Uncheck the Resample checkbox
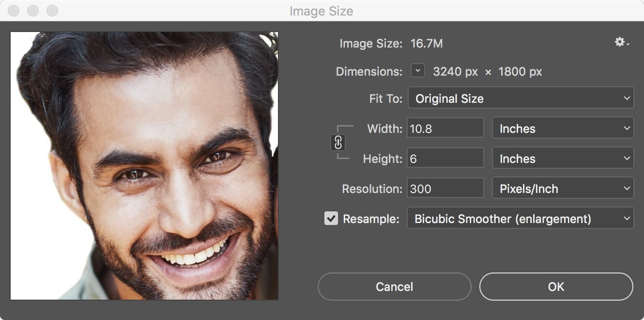Viewport: 644px width, 320px height. [x=331, y=219]
